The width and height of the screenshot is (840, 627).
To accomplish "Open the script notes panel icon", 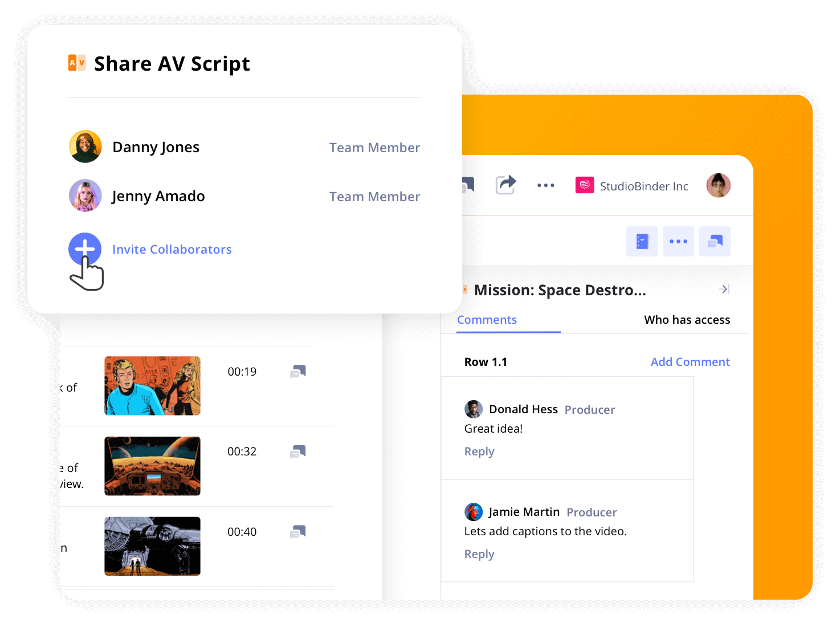I will (642, 241).
